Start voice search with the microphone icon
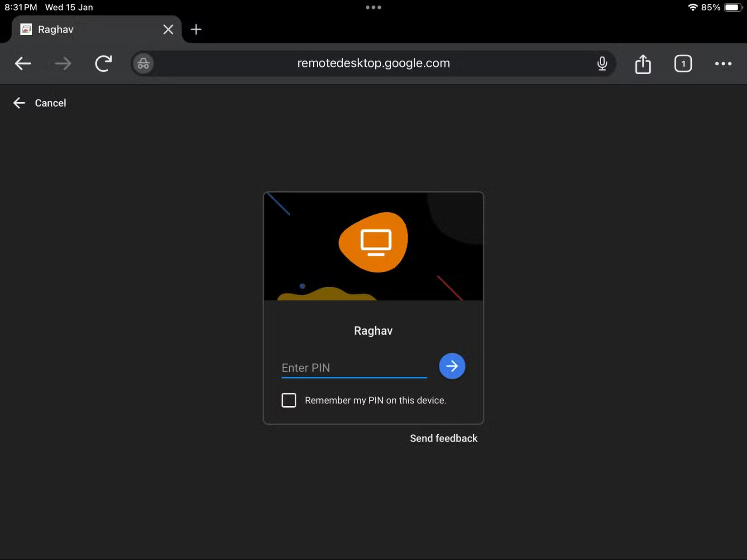Screen dimensions: 747x560 pyautogui.click(x=602, y=63)
